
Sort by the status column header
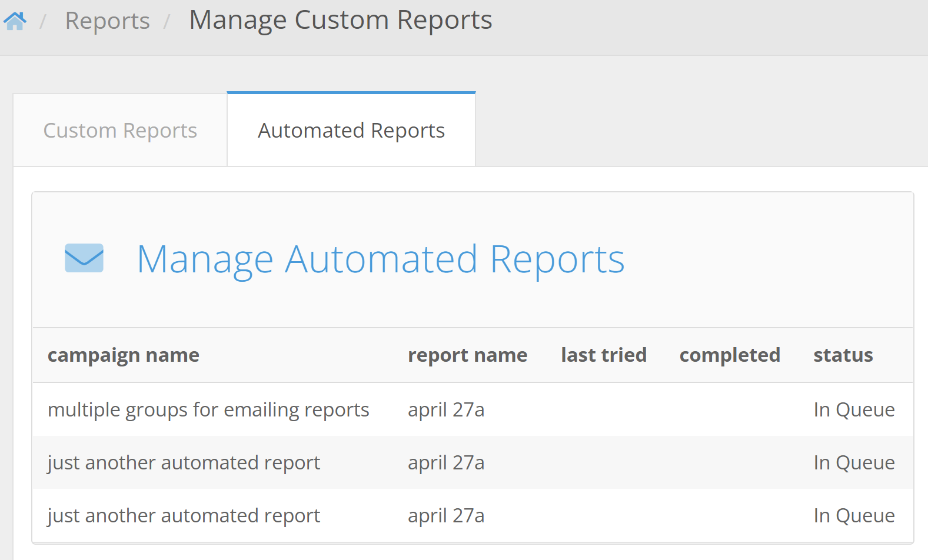[x=843, y=355]
